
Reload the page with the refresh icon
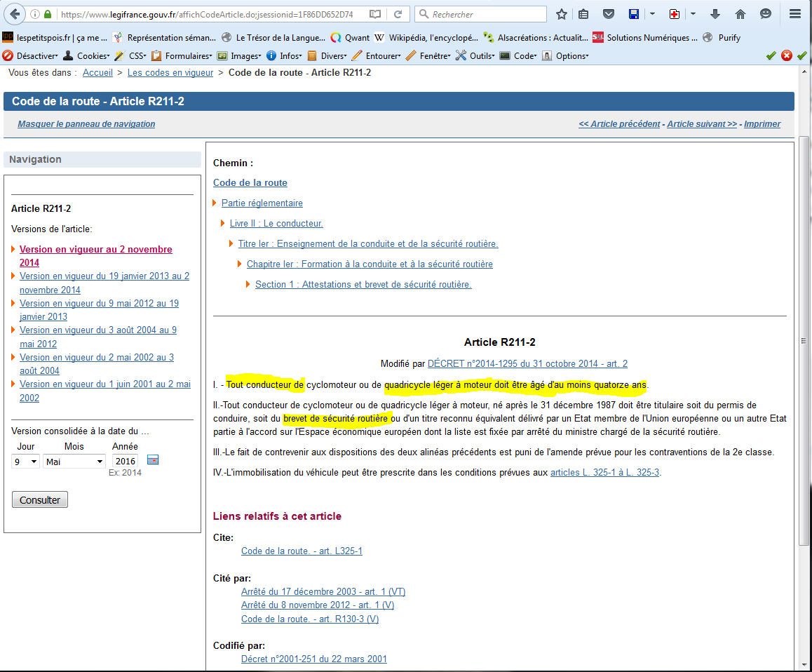tap(398, 14)
